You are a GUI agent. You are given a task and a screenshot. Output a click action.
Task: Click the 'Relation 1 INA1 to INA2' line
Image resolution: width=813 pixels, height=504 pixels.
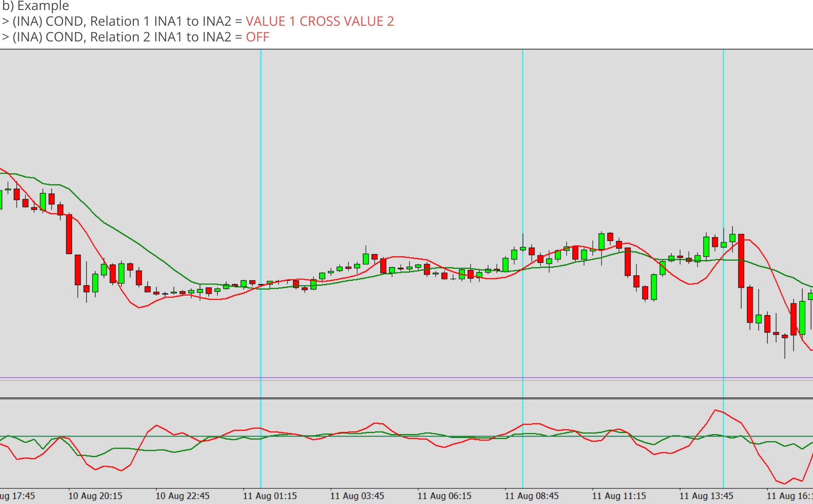[x=198, y=21]
